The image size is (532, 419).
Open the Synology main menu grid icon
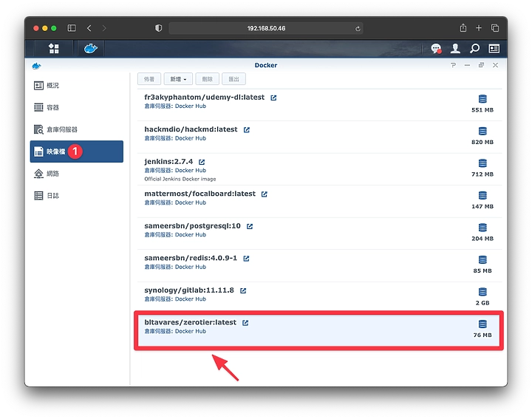[x=54, y=49]
